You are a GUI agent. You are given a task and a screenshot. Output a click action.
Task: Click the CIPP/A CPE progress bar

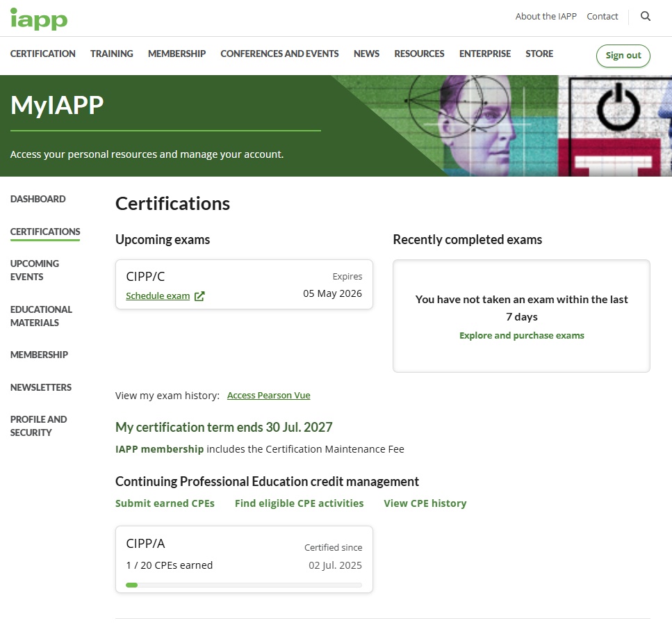point(244,585)
